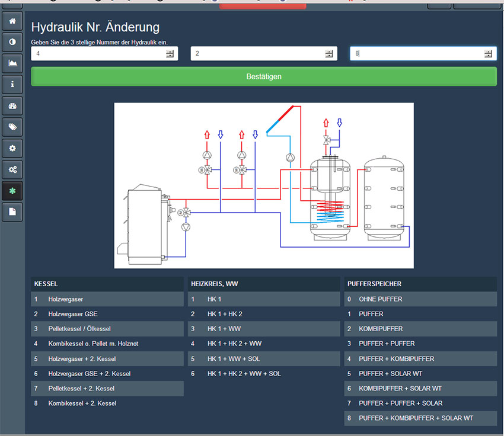Click the document page icon in sidebar
This screenshot has height=436, width=504.
click(12, 211)
